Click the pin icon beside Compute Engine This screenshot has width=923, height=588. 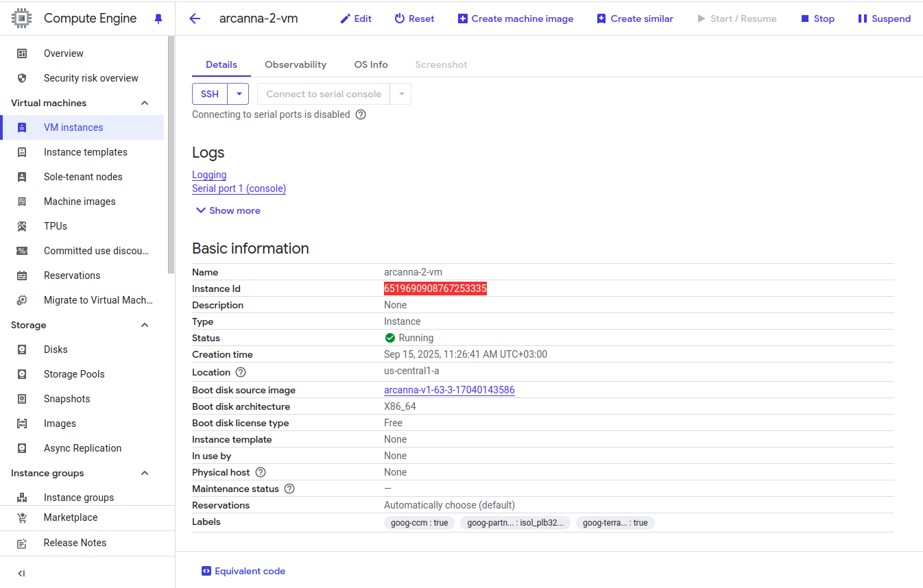[x=158, y=19]
